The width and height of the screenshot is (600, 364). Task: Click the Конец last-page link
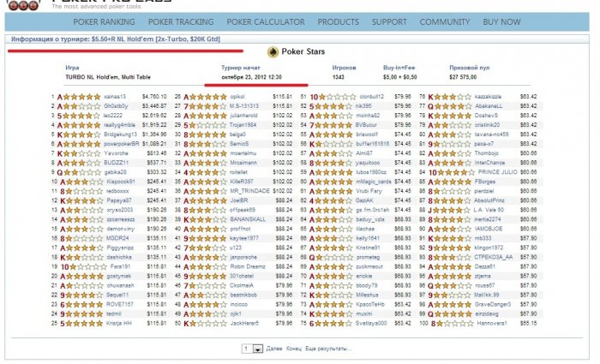[294, 349]
